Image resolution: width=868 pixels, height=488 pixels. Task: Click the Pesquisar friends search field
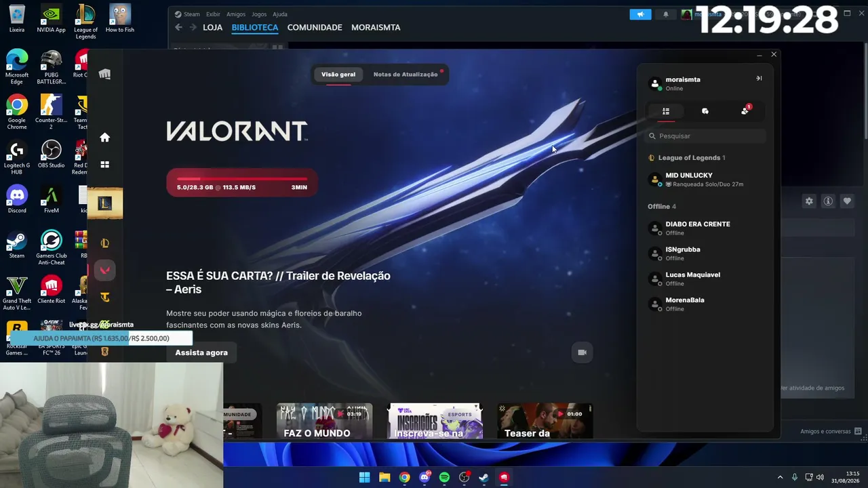coord(705,136)
